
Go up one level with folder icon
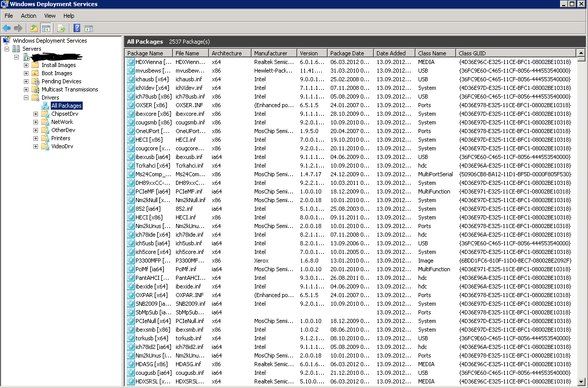coord(34,28)
